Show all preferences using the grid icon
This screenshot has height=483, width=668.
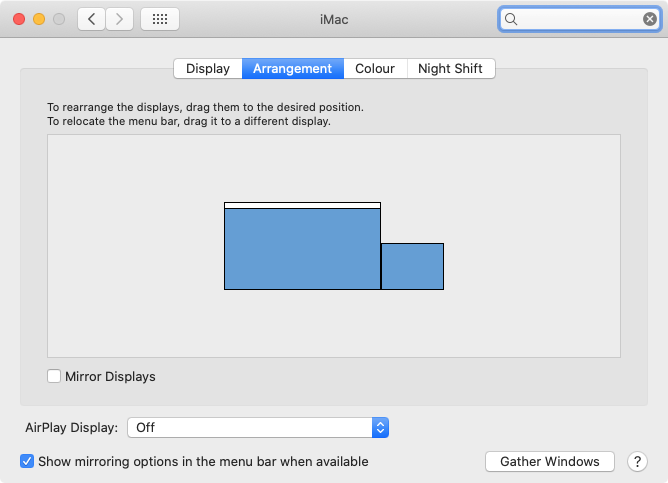160,19
